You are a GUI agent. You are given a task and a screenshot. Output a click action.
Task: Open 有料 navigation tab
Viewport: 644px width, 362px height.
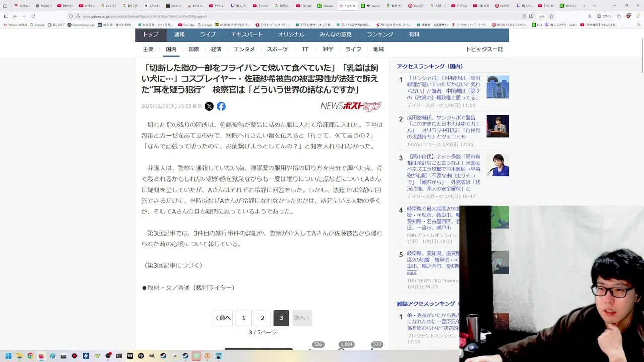[x=414, y=35]
